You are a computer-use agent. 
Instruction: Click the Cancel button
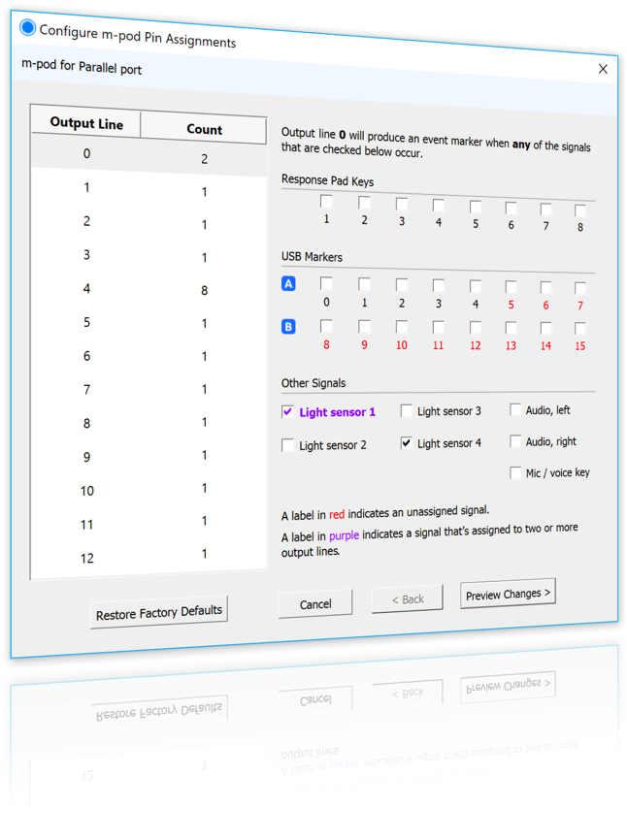click(x=315, y=603)
